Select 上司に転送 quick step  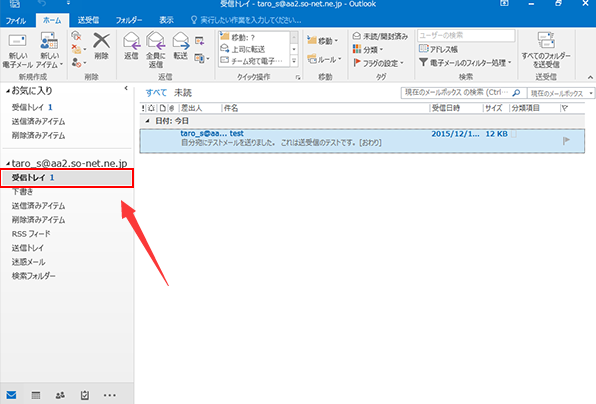click(255, 49)
